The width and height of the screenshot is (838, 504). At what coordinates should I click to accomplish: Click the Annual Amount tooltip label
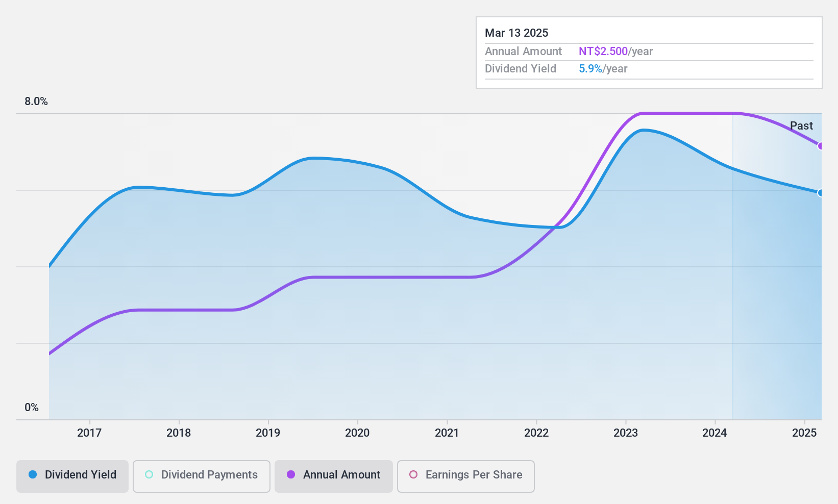tap(523, 52)
